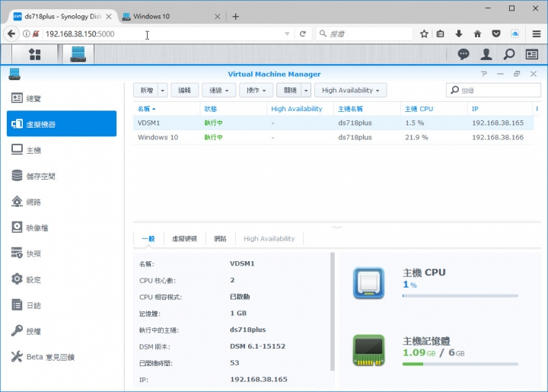Screen dimensions: 548x392
Task: Focus the Firefox 搜尋 search box
Action: tap(364, 34)
